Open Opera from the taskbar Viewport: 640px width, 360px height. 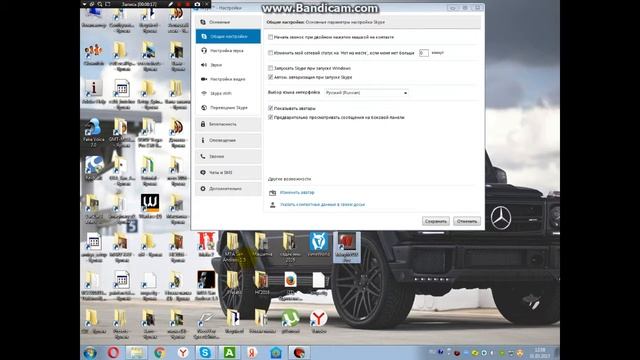pyautogui.click(x=113, y=352)
